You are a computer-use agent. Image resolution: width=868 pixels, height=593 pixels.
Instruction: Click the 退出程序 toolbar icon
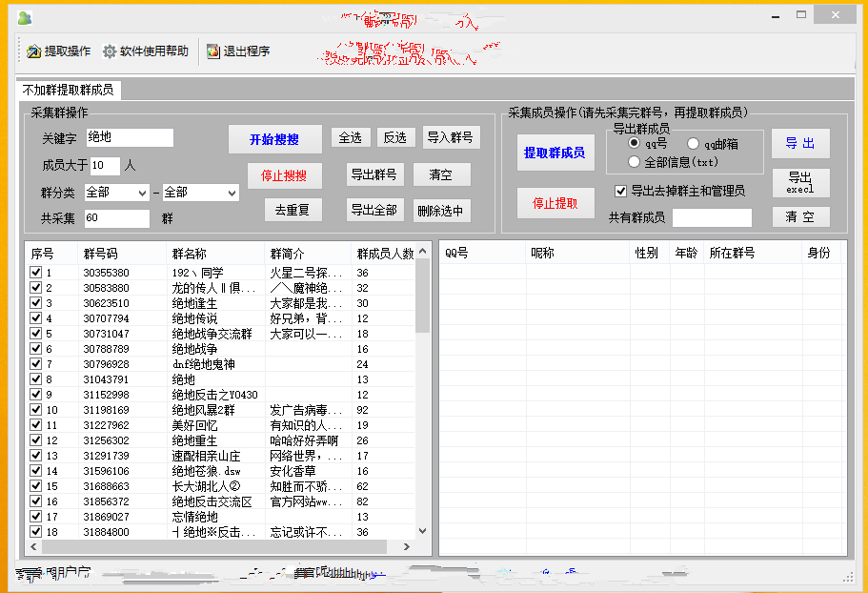click(213, 51)
